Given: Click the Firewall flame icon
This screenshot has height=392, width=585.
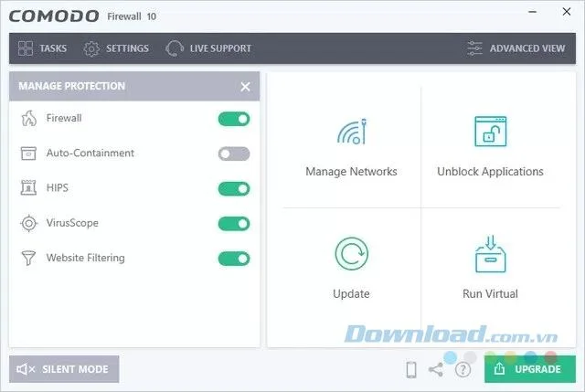Looking at the screenshot, I should coord(28,118).
